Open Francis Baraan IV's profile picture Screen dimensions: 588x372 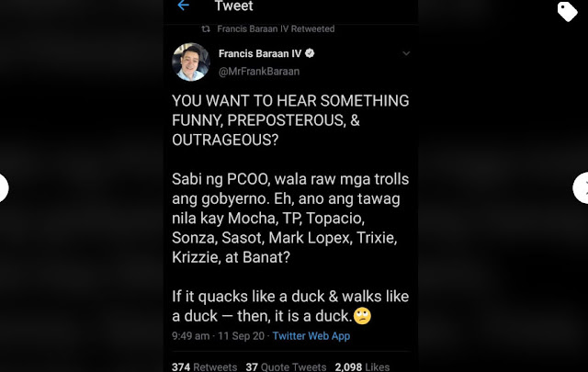click(190, 62)
